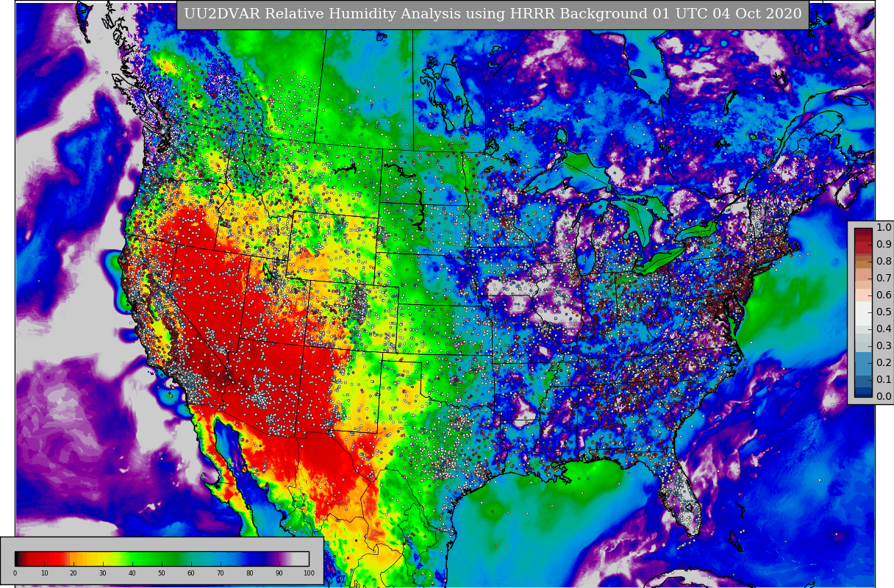Click the '0.2' label on the vertical legend

[x=884, y=362]
